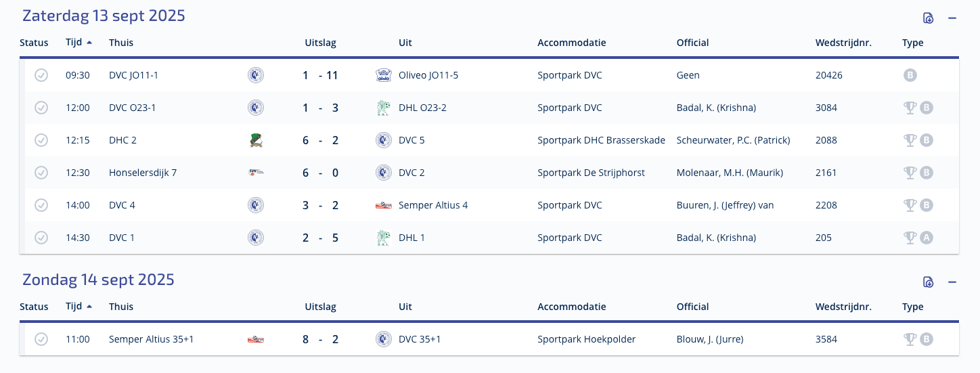
Task: Click the Oliveo JO11-5 club logo
Action: 383,75
